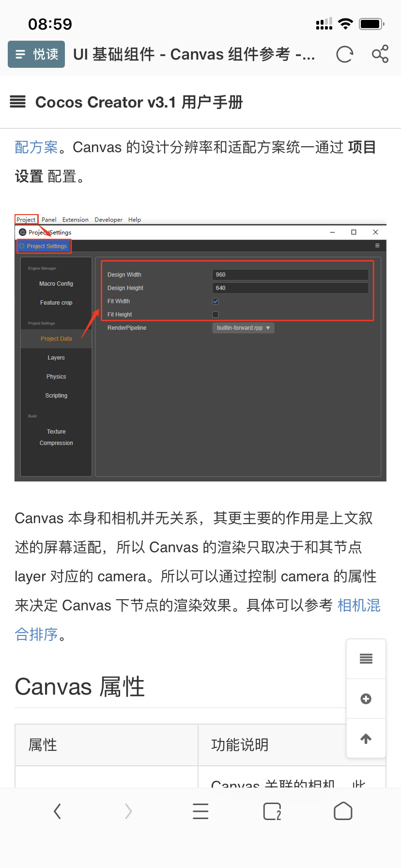
Task: Open the browser tabs switcher icon
Action: 272,811
